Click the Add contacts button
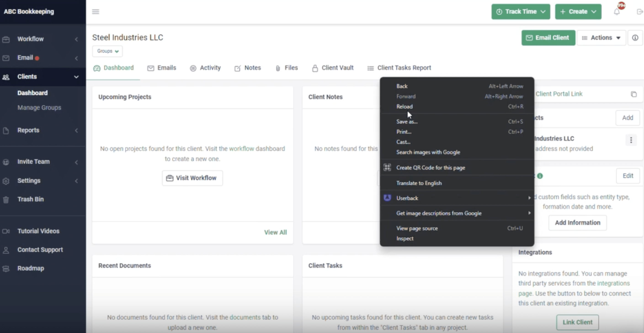This screenshot has width=644, height=333. (x=628, y=118)
